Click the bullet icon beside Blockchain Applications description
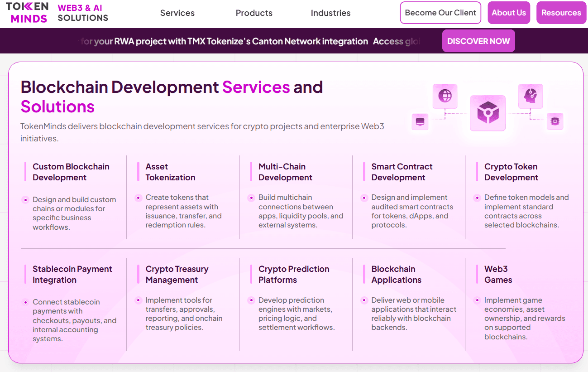Viewport: 588px width, 372px height. pos(364,300)
